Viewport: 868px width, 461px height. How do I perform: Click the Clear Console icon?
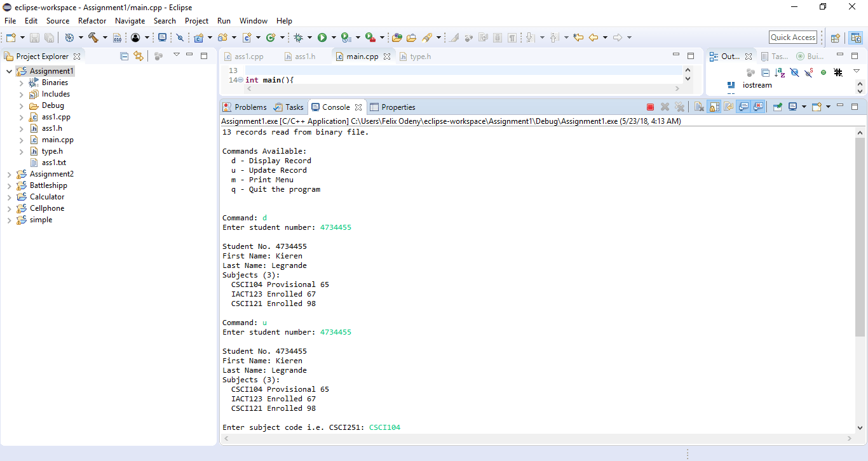(x=698, y=107)
